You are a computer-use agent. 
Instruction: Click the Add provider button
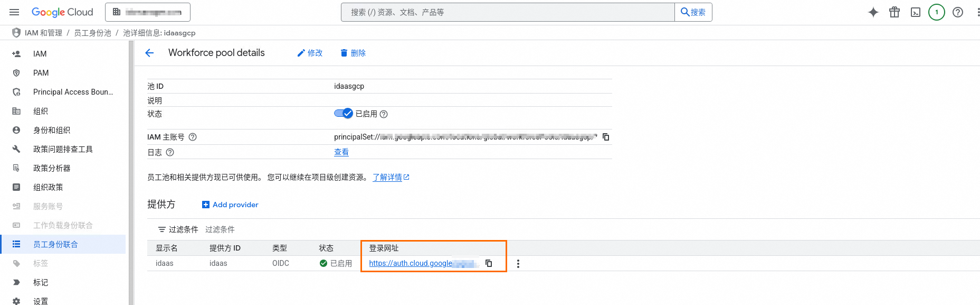point(230,205)
